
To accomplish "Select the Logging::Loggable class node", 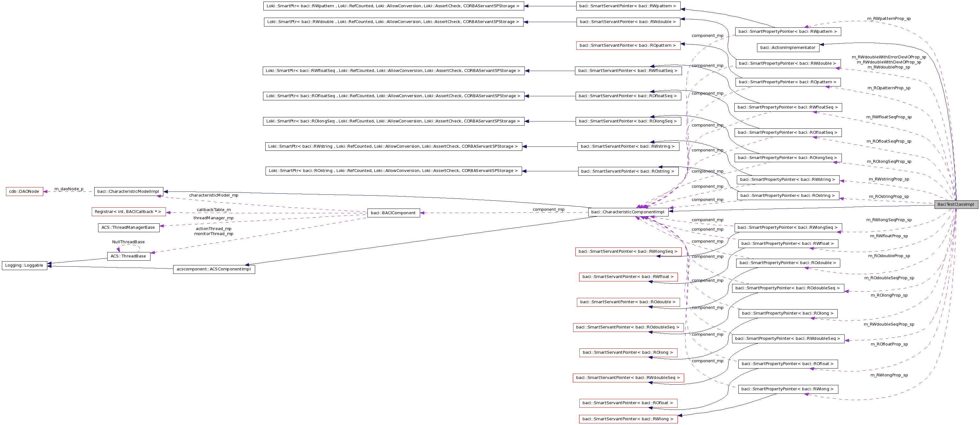I will click(x=24, y=265).
